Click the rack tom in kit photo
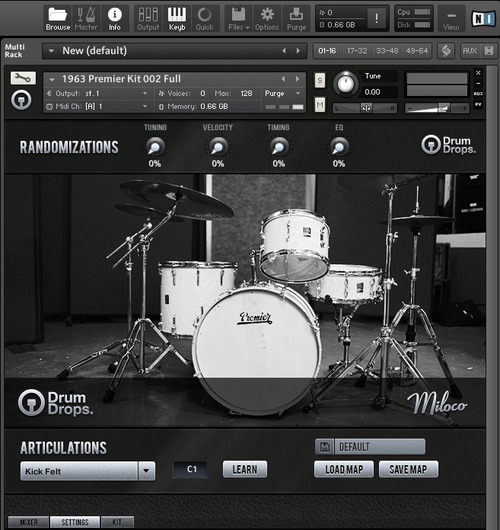This screenshot has width=500, height=530. (x=295, y=246)
